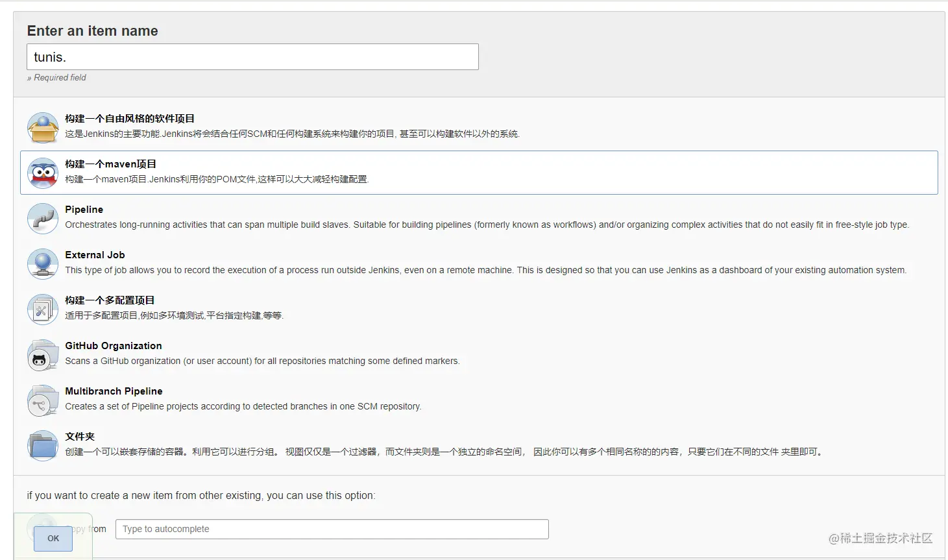Click the External Job description text
Image resolution: width=948 pixels, height=560 pixels.
486,270
